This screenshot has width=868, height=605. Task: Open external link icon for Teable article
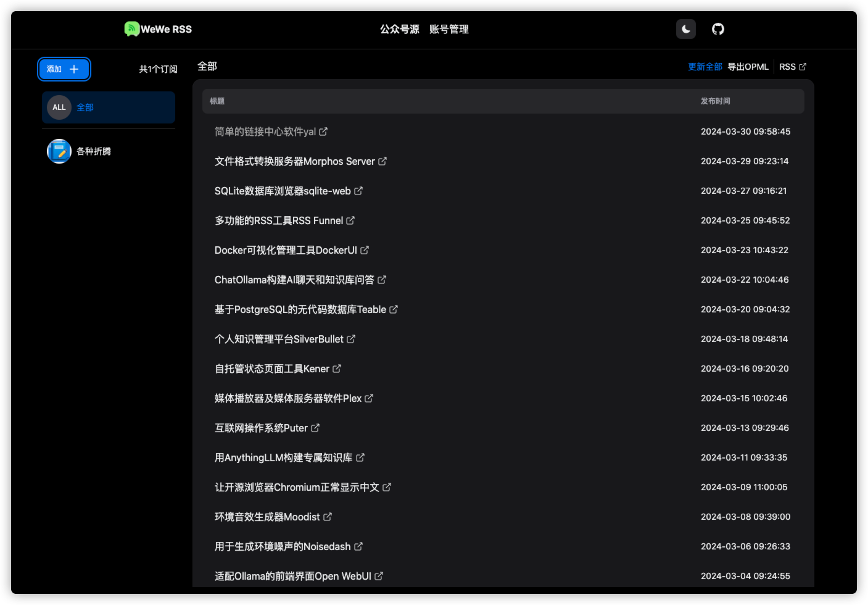click(394, 309)
